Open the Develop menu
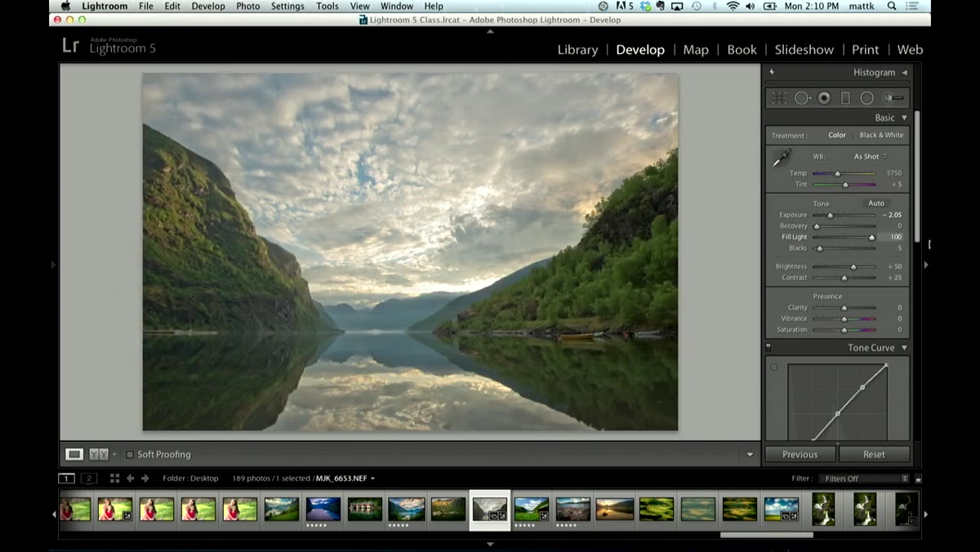The image size is (980, 552). pyautogui.click(x=208, y=6)
